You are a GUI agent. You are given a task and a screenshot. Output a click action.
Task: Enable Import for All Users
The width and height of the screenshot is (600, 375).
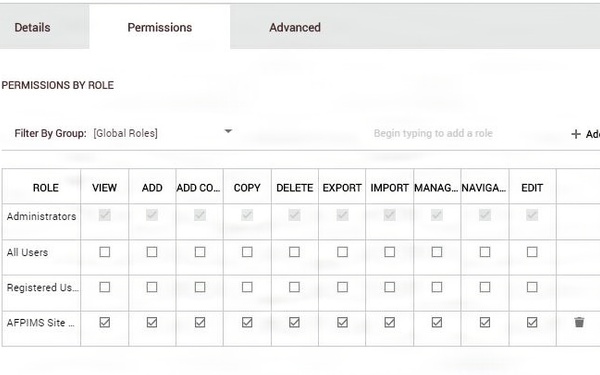390,252
